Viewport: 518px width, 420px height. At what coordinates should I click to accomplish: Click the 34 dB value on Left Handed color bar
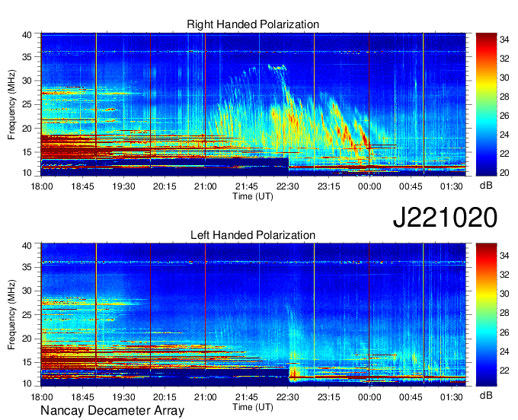504,256
